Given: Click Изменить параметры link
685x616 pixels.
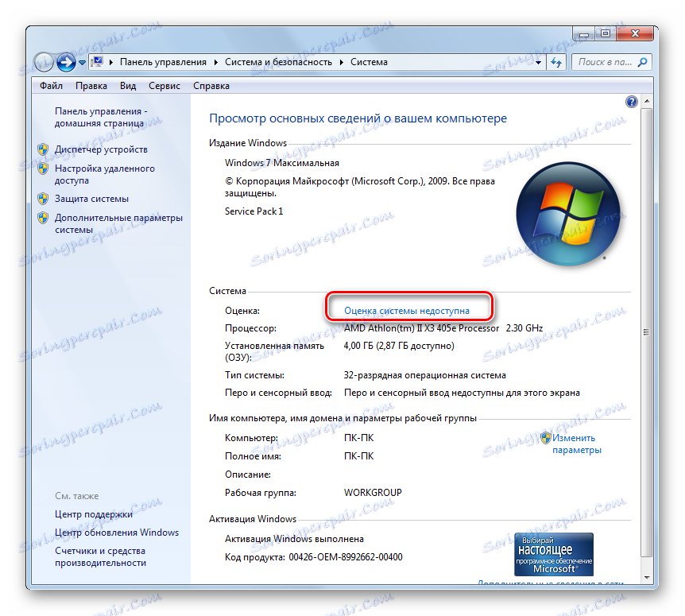Looking at the screenshot, I should coord(577,444).
